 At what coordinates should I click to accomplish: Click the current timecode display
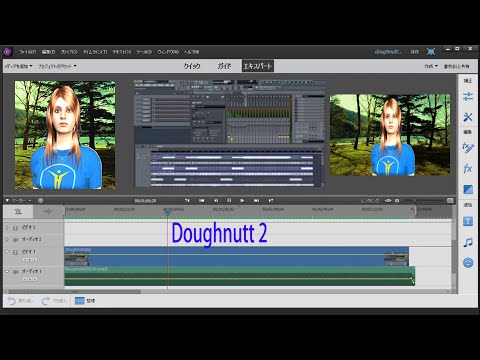145,201
